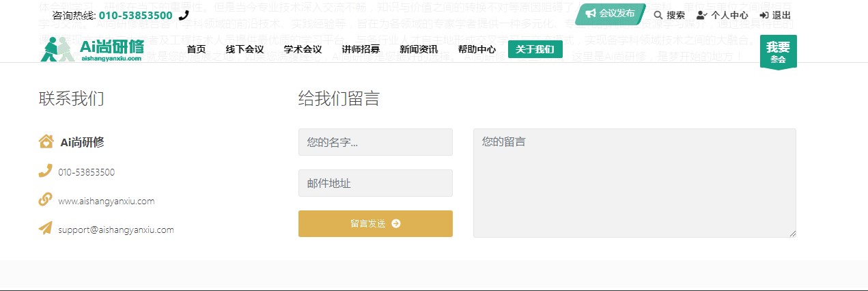Click the Ai尚研修 site logo
The height and width of the screenshot is (291, 868).
[x=92, y=49]
